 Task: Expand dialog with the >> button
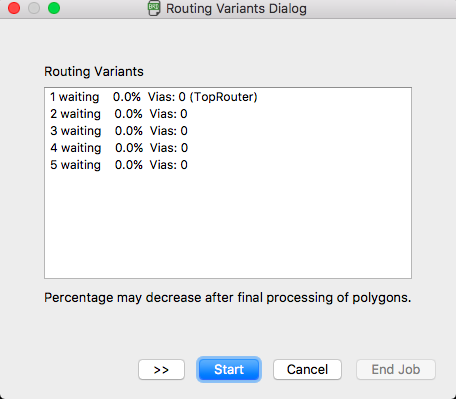pos(161,369)
